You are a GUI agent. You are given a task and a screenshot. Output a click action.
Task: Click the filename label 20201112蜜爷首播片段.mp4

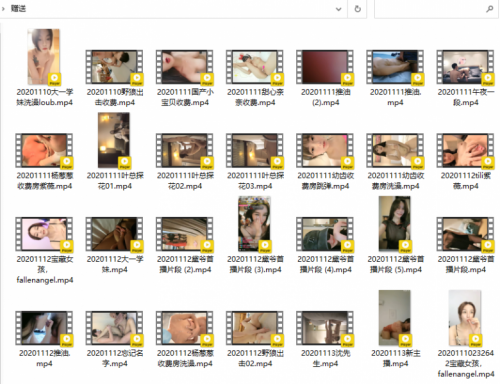[x=466, y=264]
